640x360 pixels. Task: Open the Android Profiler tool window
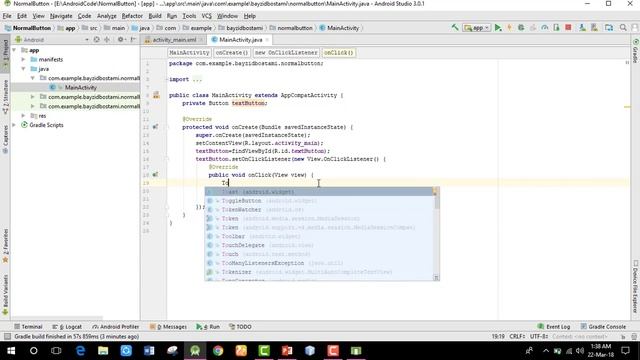116,327
